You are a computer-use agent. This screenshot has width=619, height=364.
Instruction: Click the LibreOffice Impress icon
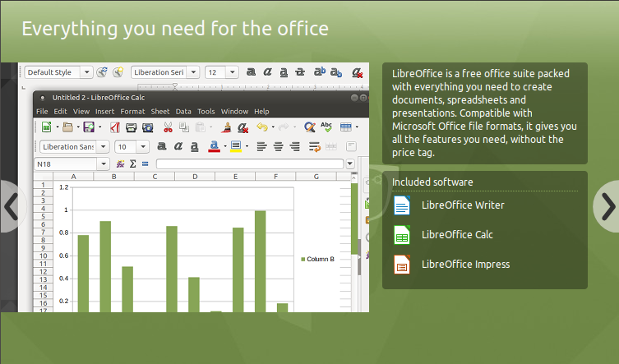[x=401, y=265]
